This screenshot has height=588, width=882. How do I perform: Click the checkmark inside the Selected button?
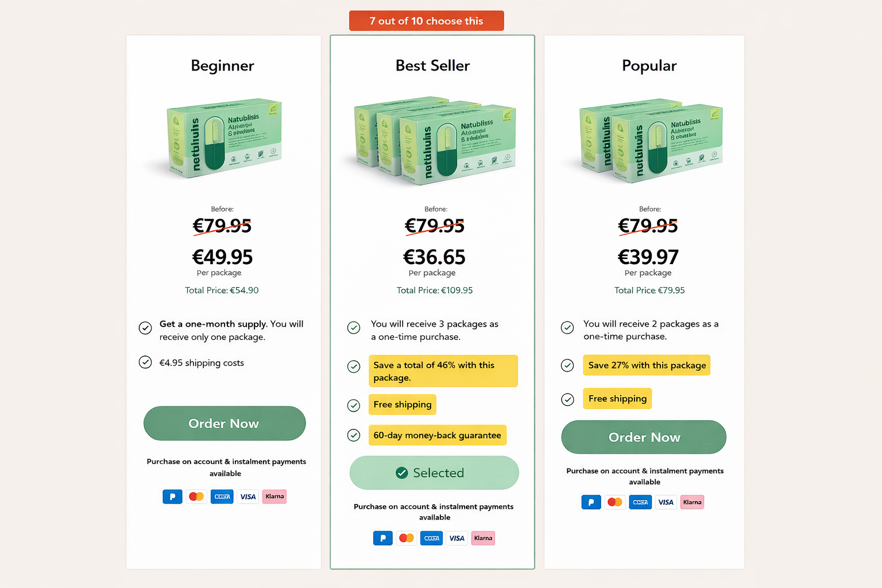point(402,473)
